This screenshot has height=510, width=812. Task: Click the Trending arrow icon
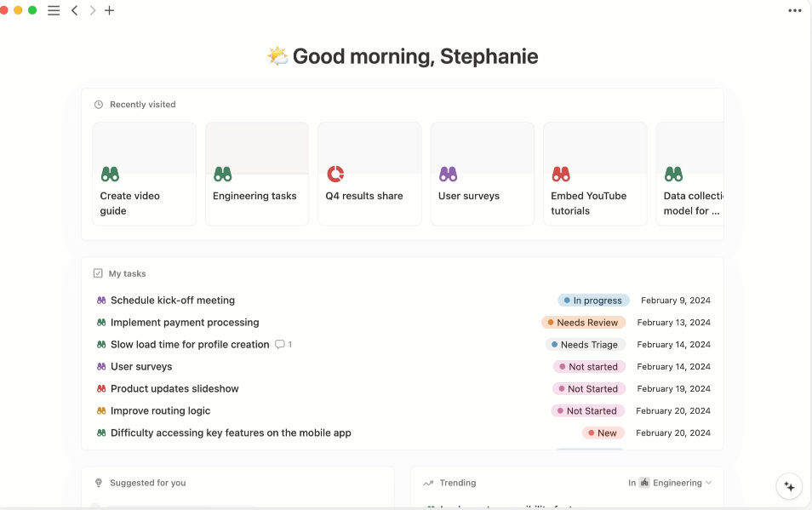click(428, 483)
